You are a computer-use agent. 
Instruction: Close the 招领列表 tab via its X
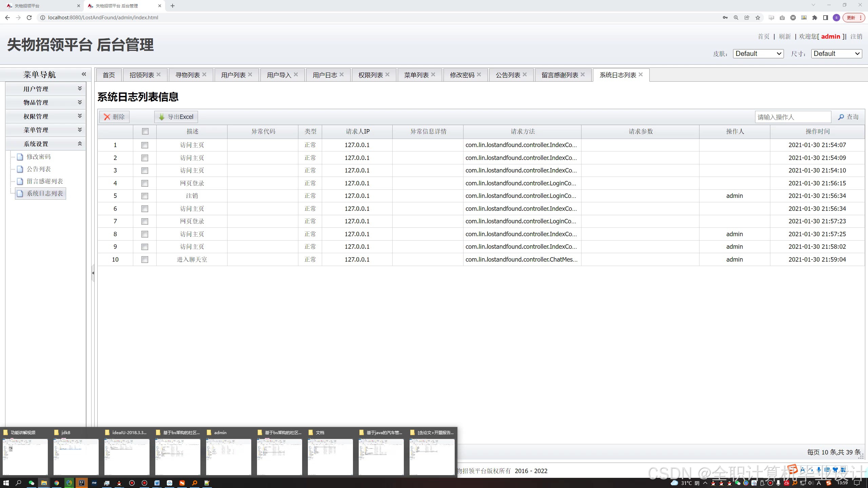pyautogui.click(x=159, y=75)
